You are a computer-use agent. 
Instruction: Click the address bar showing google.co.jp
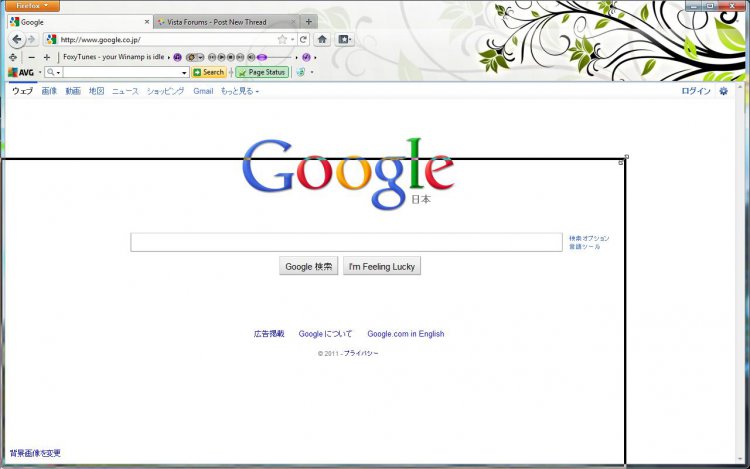click(167, 40)
